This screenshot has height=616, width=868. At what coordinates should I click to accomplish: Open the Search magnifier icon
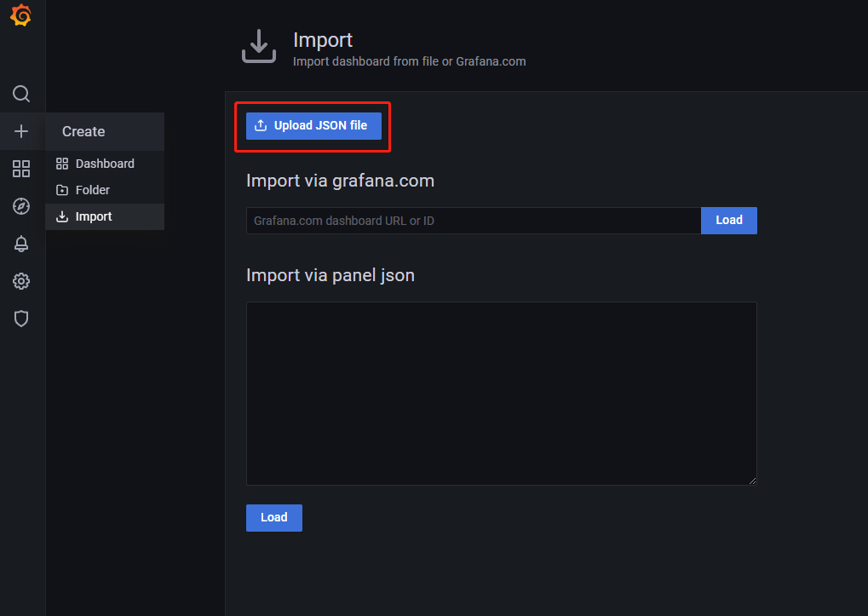click(x=21, y=94)
